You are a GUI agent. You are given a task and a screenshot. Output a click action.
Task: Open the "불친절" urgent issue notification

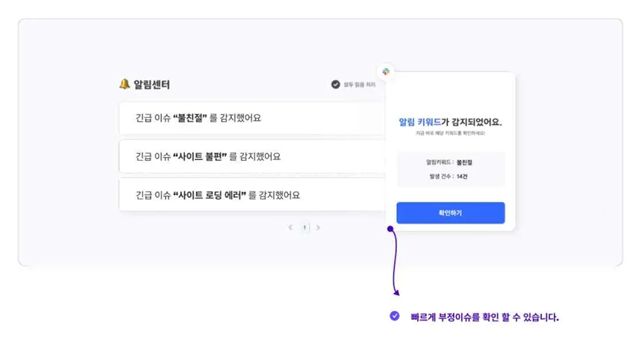pyautogui.click(x=251, y=118)
